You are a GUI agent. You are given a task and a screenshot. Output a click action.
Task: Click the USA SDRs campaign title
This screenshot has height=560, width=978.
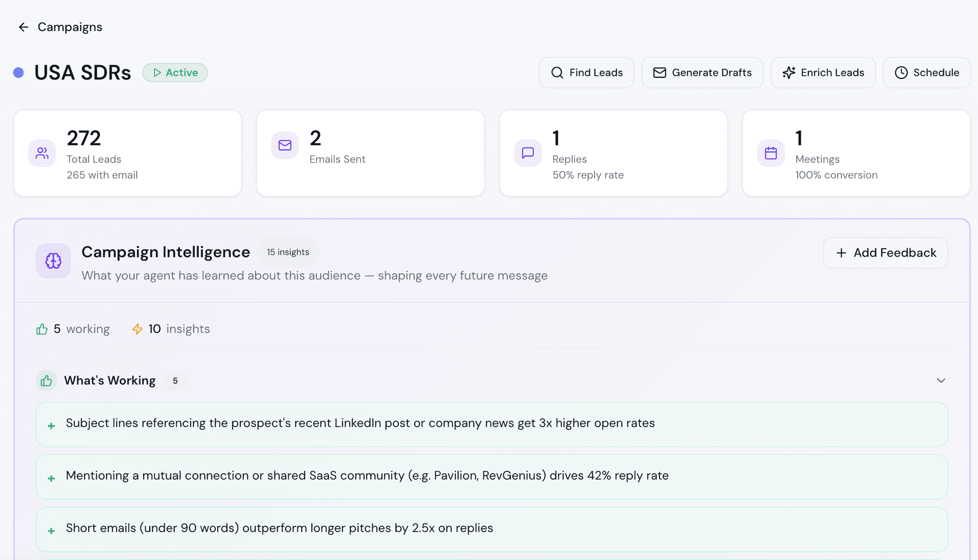(x=83, y=73)
